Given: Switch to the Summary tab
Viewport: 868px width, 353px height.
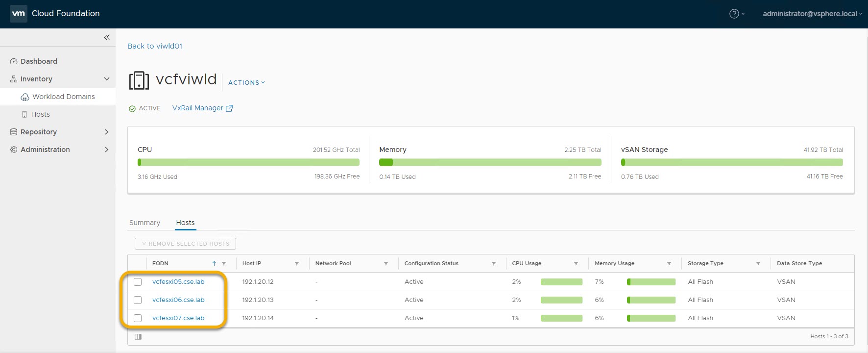Looking at the screenshot, I should [x=145, y=223].
